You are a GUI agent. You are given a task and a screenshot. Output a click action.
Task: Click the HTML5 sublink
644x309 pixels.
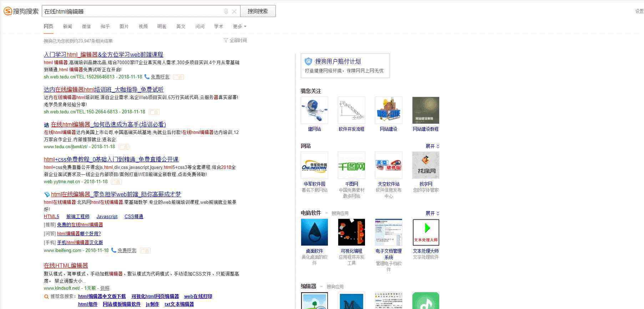(51, 216)
